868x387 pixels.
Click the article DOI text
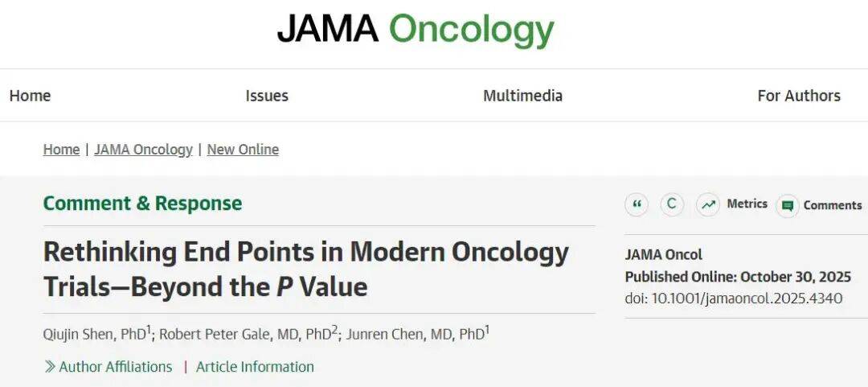pyautogui.click(x=733, y=298)
